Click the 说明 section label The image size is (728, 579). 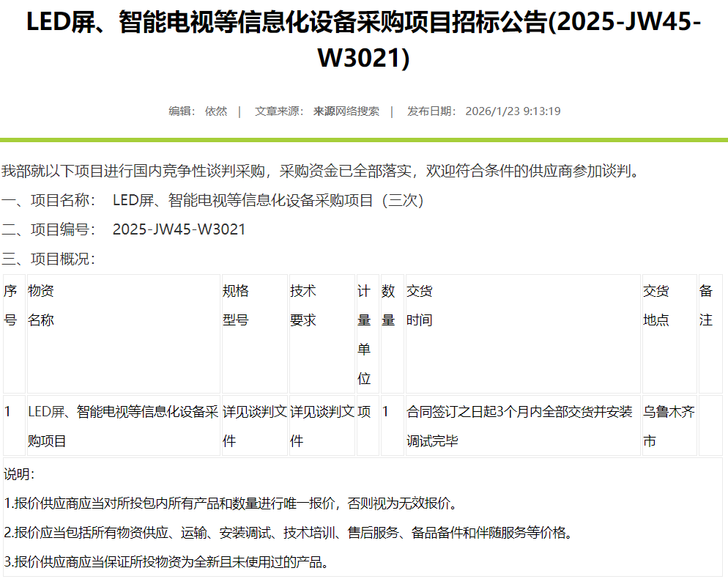point(21,474)
